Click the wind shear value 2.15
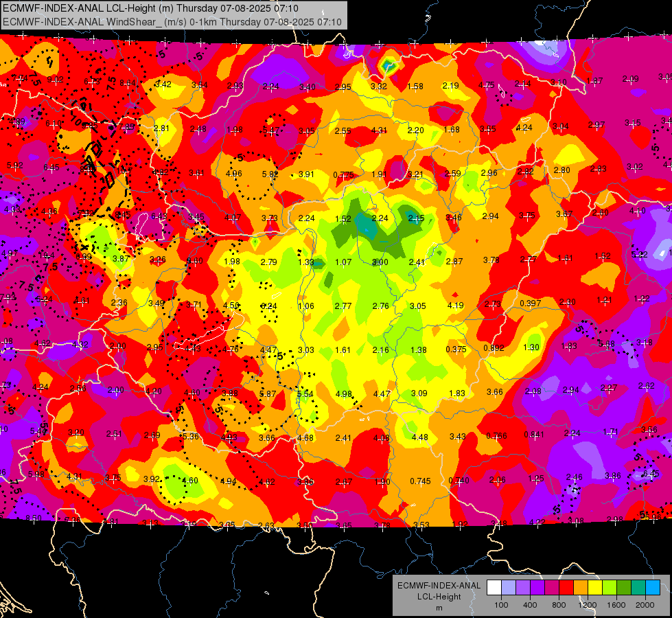 (416, 219)
